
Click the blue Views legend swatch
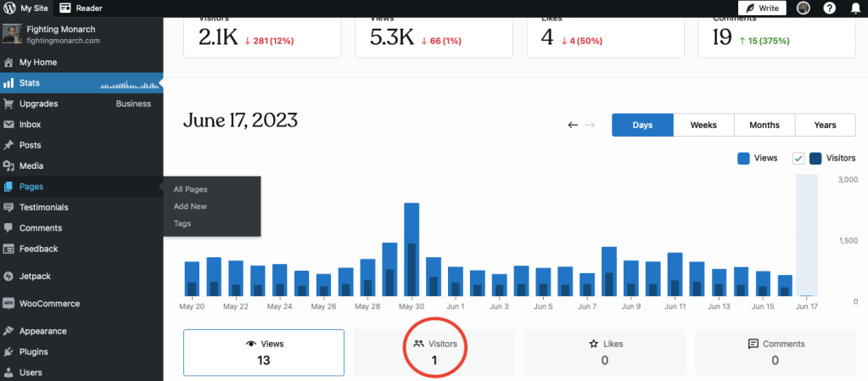click(x=743, y=159)
